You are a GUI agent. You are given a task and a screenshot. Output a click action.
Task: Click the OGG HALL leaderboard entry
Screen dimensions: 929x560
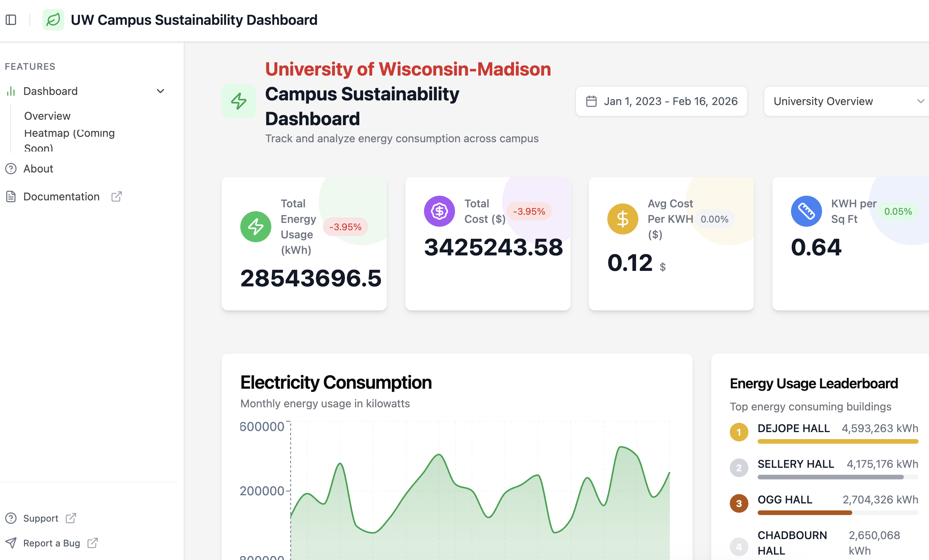pos(785,500)
